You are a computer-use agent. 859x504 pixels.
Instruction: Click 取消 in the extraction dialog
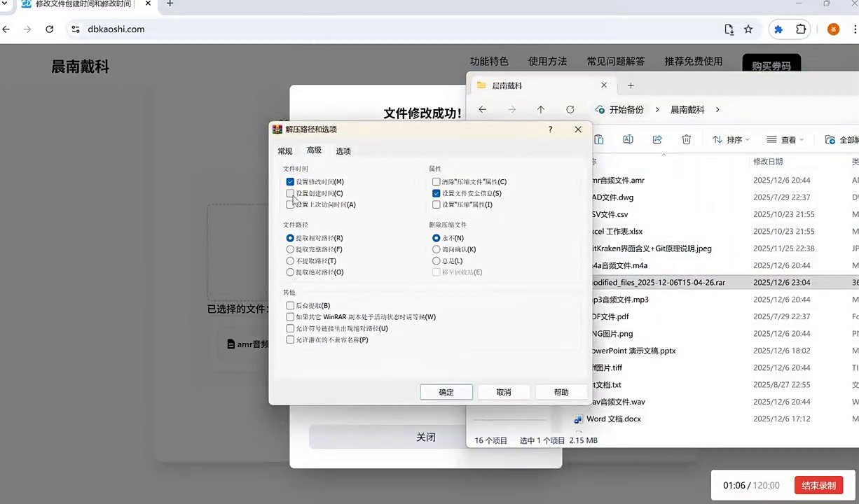(x=504, y=392)
